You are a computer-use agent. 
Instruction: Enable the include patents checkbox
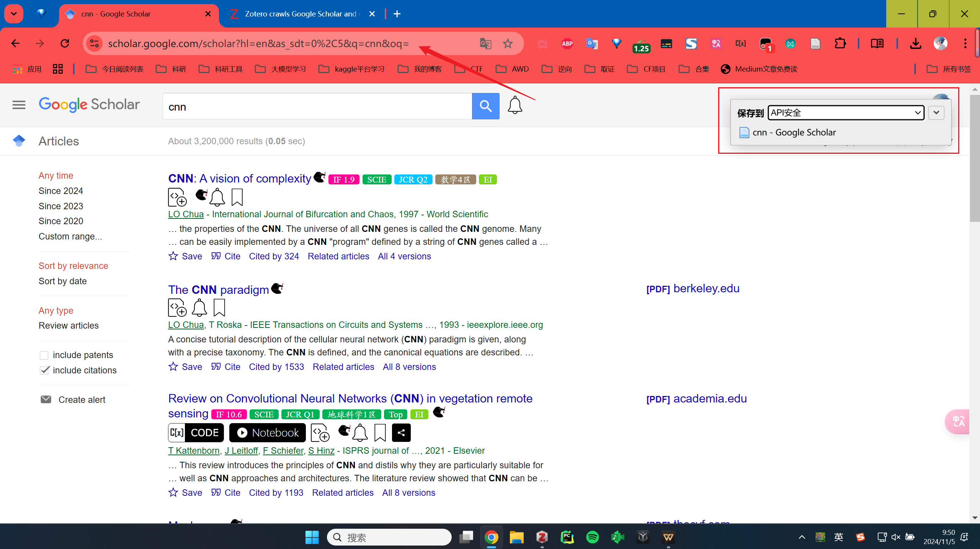coord(44,355)
